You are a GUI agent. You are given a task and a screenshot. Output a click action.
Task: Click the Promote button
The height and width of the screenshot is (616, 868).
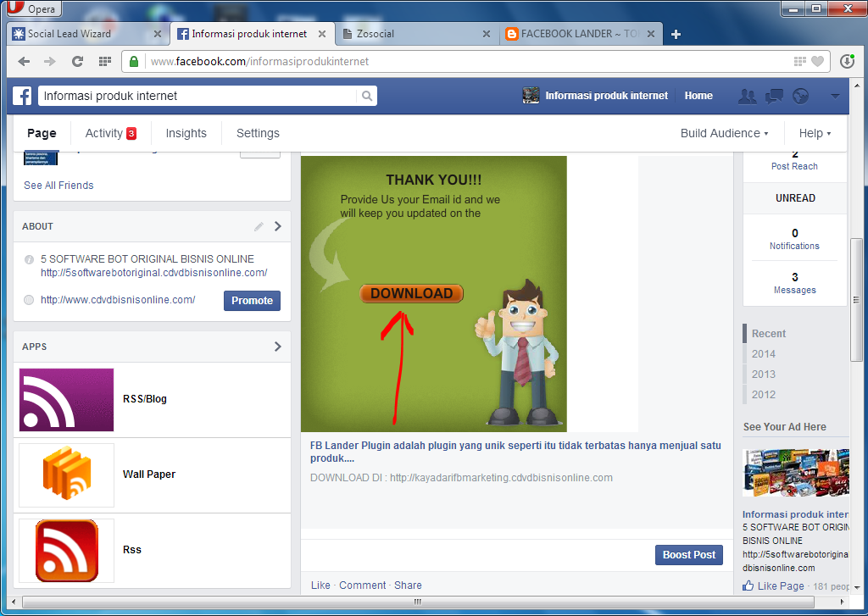(252, 301)
